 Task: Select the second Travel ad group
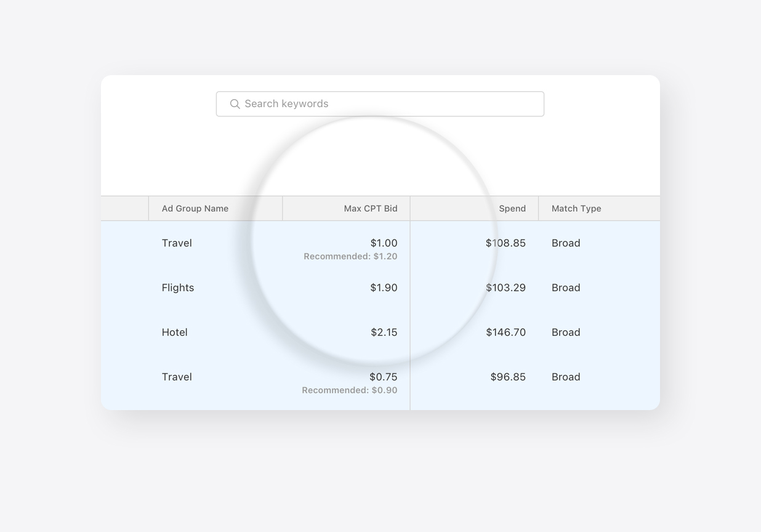pyautogui.click(x=177, y=377)
